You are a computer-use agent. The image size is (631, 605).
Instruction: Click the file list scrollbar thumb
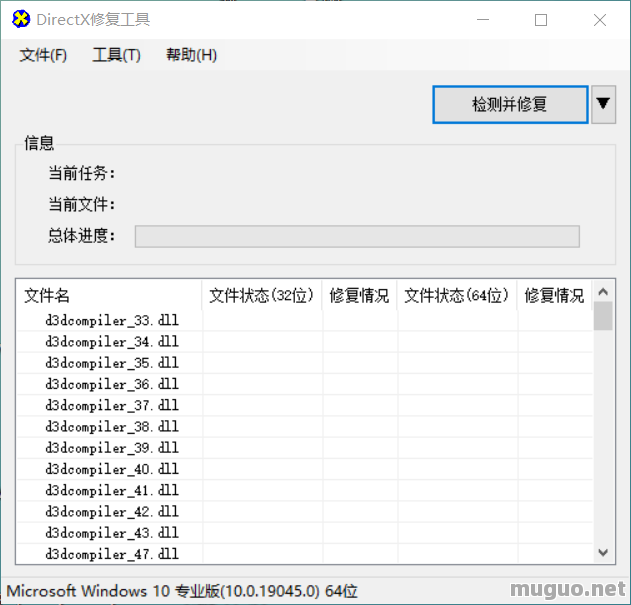coord(603,316)
